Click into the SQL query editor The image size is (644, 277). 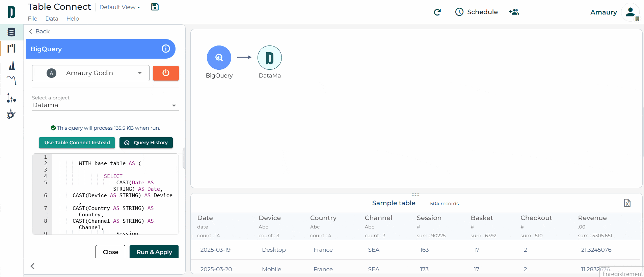(x=105, y=194)
